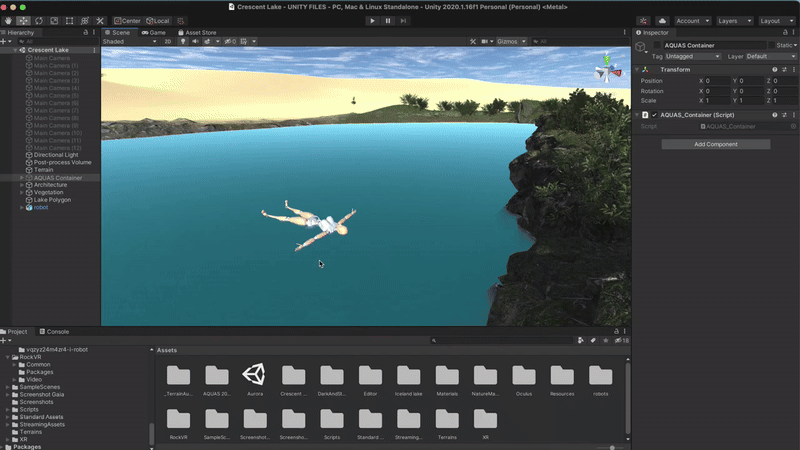Open scene camera settings icon
Viewport: 800px width, 450px height.
485,41
